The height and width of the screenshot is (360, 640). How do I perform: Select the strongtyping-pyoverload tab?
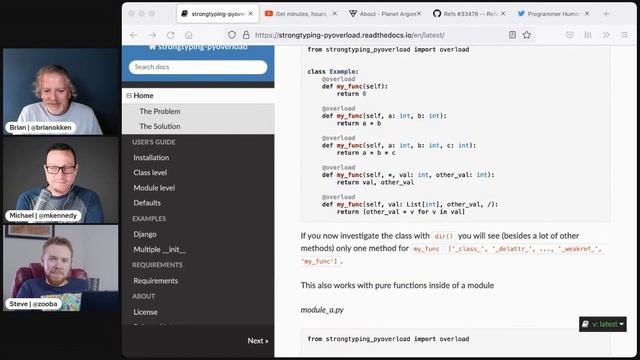217,14
